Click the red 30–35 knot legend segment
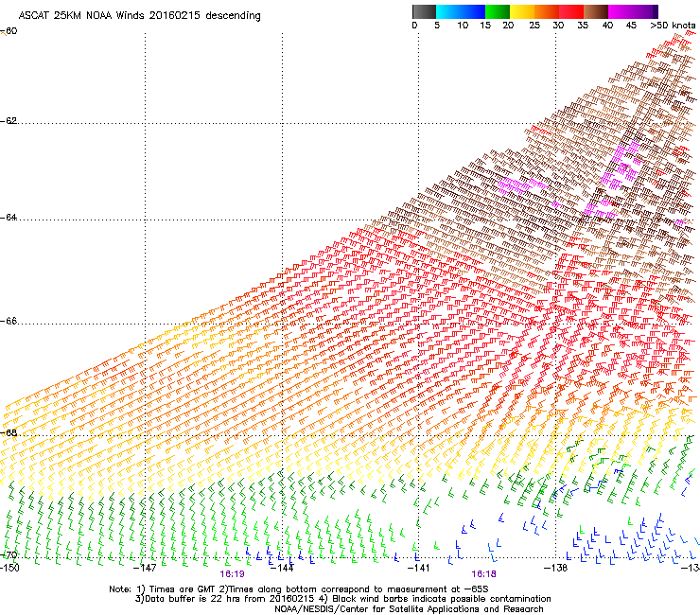The width and height of the screenshot is (700, 615). [x=571, y=11]
